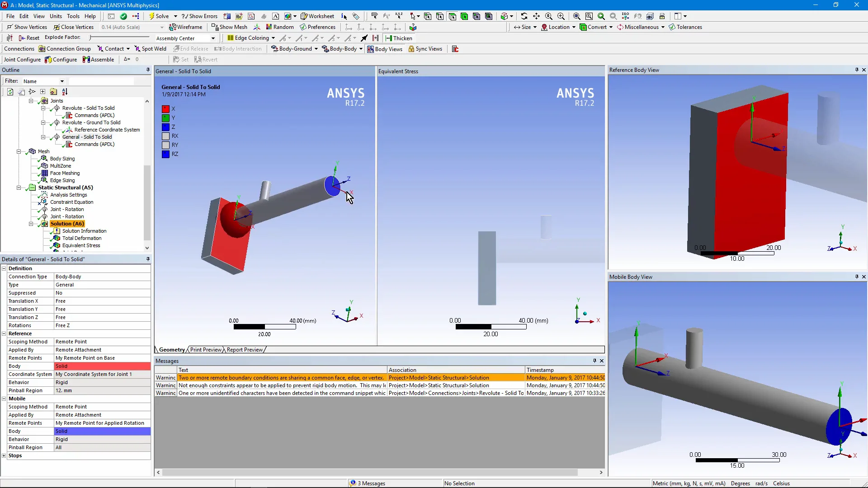Click the Wireframe display icon
Image resolution: width=868 pixels, height=488 pixels.
click(x=186, y=27)
